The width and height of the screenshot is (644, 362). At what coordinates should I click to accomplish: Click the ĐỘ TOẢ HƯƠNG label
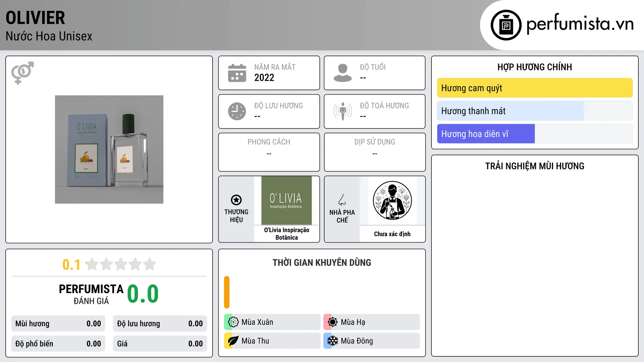[384, 106]
